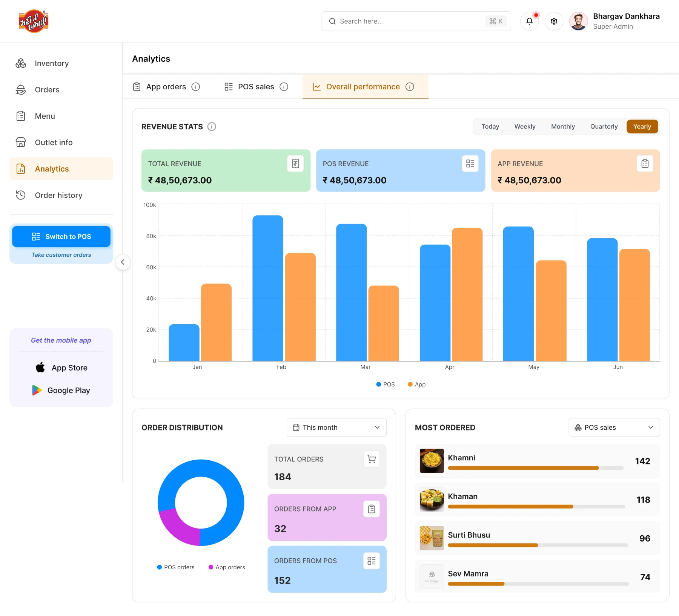Viewport: 679px width, 616px height.
Task: Click the user profile avatar
Action: coord(578,21)
